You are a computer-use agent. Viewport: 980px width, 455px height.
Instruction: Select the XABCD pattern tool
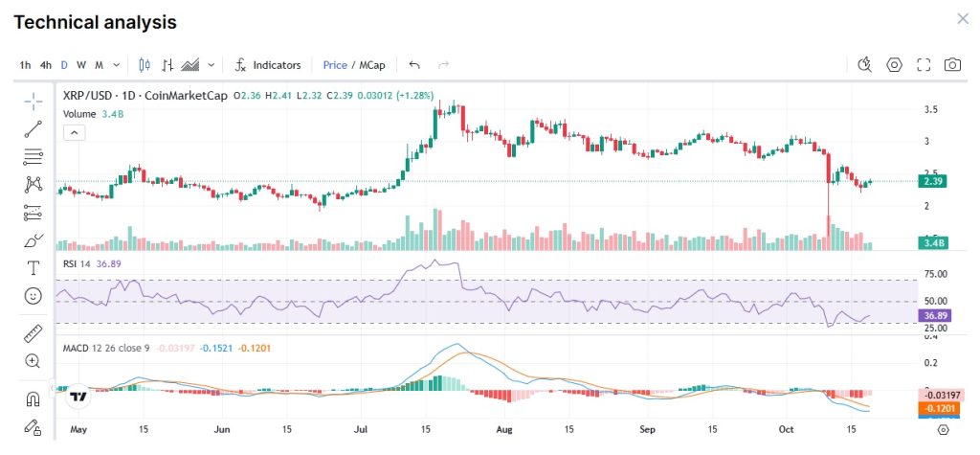click(x=33, y=184)
